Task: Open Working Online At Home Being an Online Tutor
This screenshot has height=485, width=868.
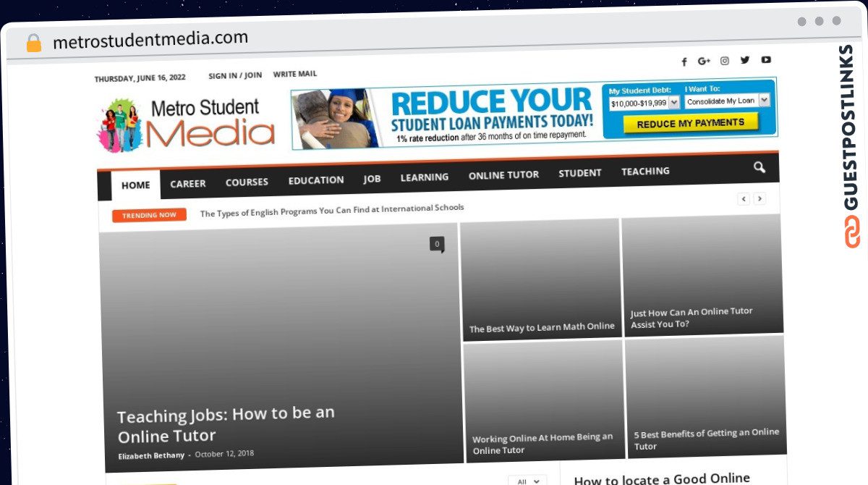Action: [542, 444]
